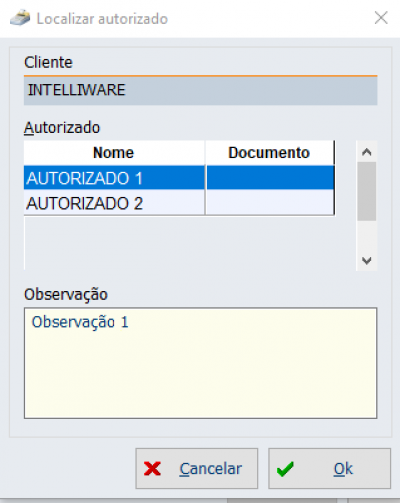Click the printer icon in title bar
The image size is (400, 503).
coord(20,18)
